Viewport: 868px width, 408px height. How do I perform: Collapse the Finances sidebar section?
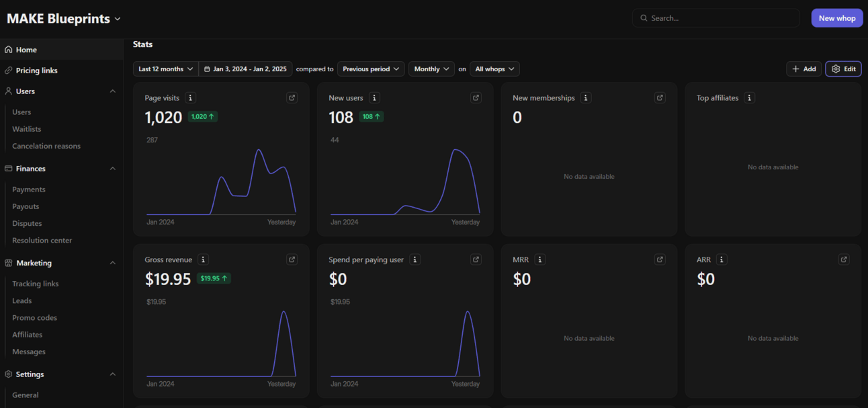point(112,169)
